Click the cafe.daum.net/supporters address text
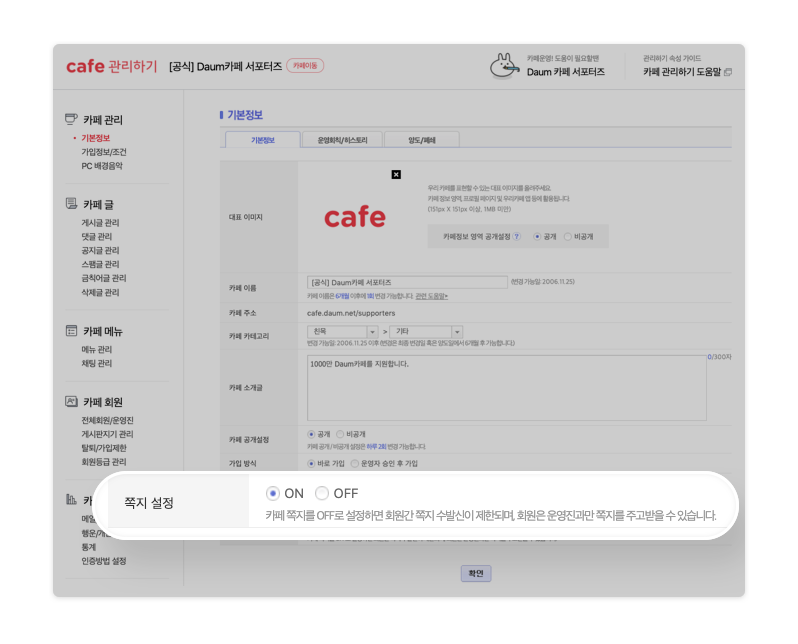Image resolution: width=798 pixels, height=644 pixels. tap(351, 313)
